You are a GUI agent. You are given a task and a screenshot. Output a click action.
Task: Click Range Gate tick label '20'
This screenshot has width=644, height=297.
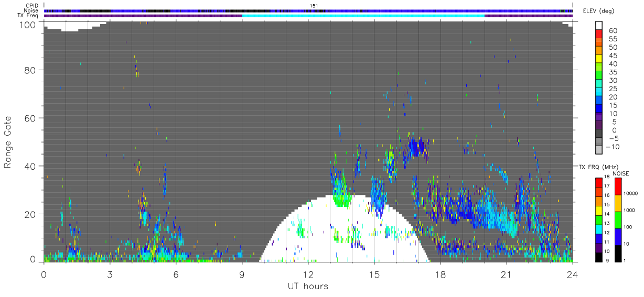(x=31, y=214)
